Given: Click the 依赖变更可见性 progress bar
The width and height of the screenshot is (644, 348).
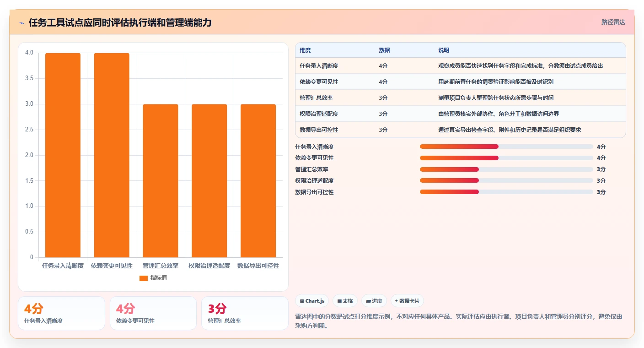Looking at the screenshot, I should [506, 158].
